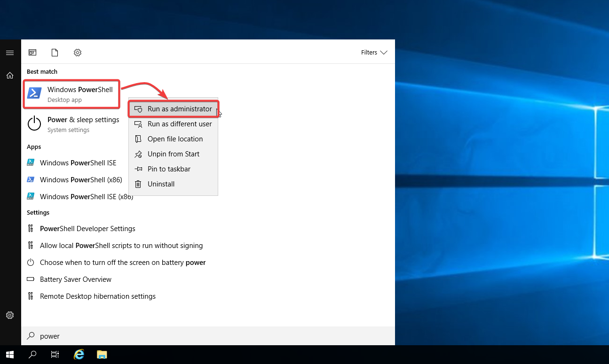The width and height of the screenshot is (609, 364).
Task: Open File Explorer from the taskbar
Action: tap(102, 354)
